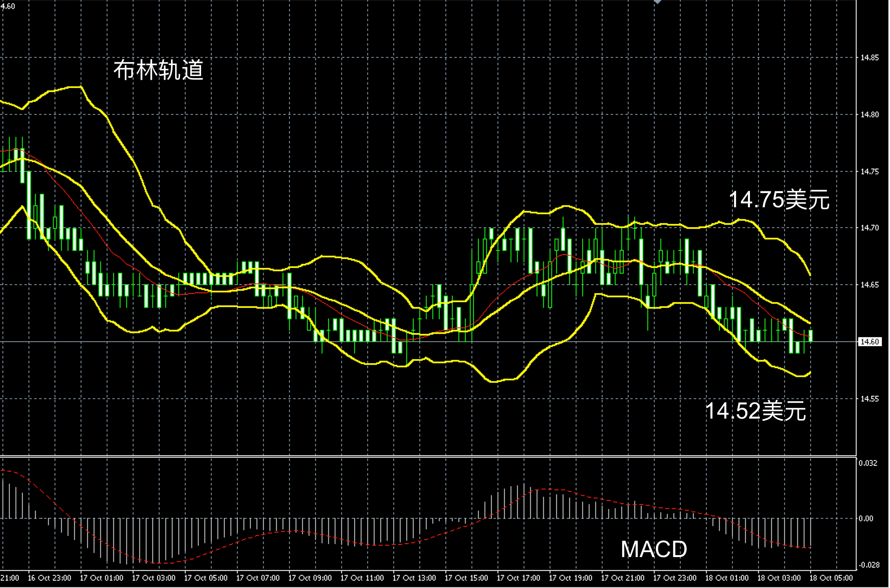Click the 17 Oct 15:00 time label
This screenshot has width=890, height=588.
(466, 578)
